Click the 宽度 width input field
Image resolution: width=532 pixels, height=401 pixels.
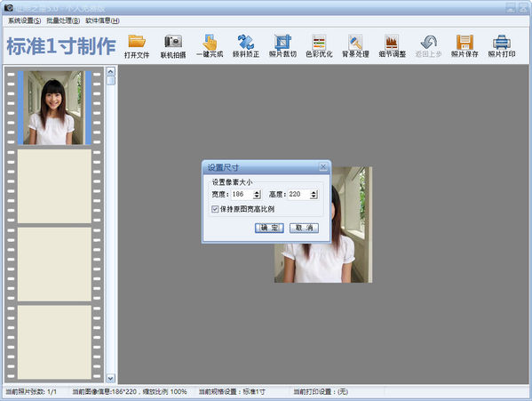(242, 194)
